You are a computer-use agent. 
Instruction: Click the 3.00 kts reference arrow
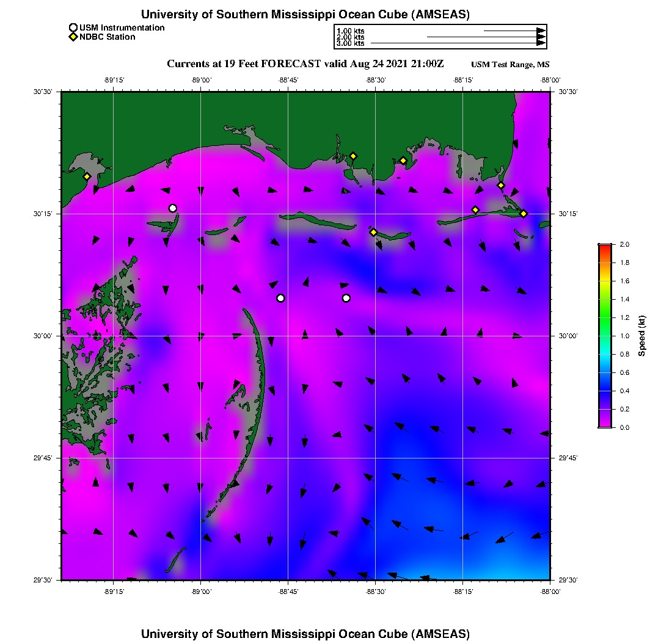(457, 43)
